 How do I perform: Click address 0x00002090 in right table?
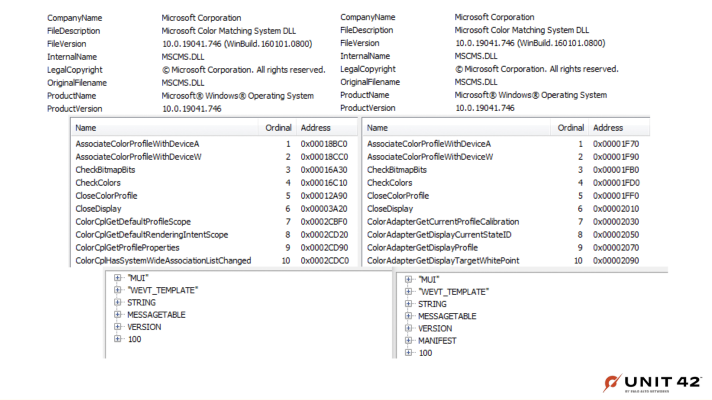tap(616, 261)
